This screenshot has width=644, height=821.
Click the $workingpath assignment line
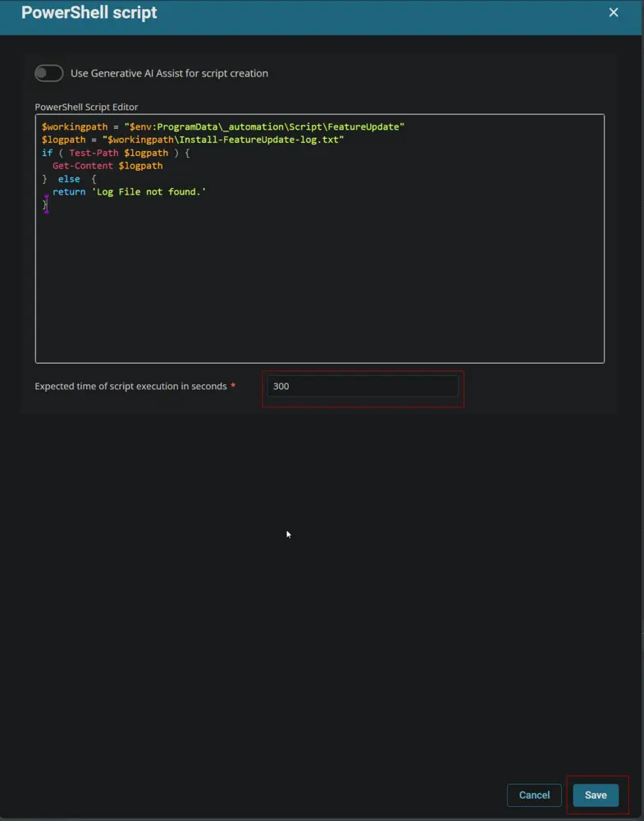coord(223,126)
